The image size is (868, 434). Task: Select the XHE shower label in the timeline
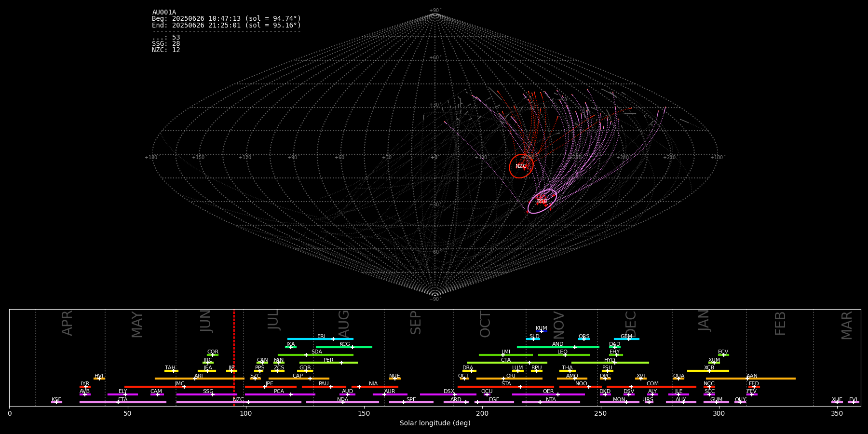click(837, 400)
